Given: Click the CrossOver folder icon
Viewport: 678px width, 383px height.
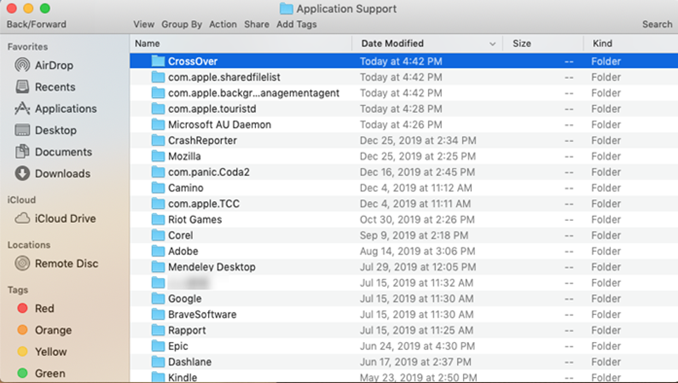Looking at the screenshot, I should pyautogui.click(x=158, y=61).
